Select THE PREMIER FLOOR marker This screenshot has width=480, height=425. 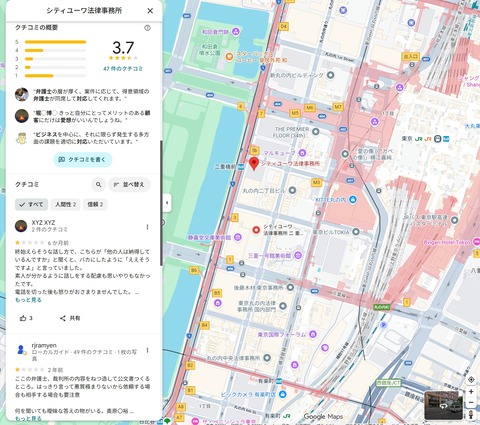[x=315, y=132]
